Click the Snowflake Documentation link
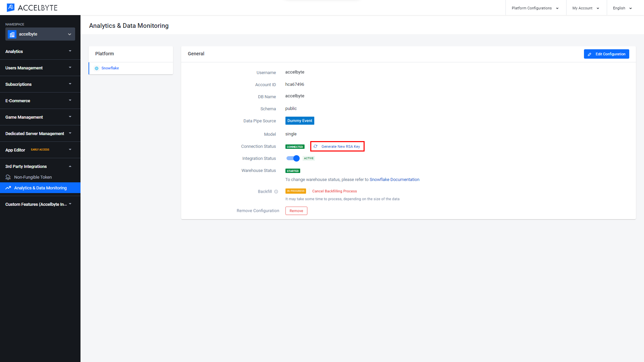Image resolution: width=644 pixels, height=362 pixels. 394,179
